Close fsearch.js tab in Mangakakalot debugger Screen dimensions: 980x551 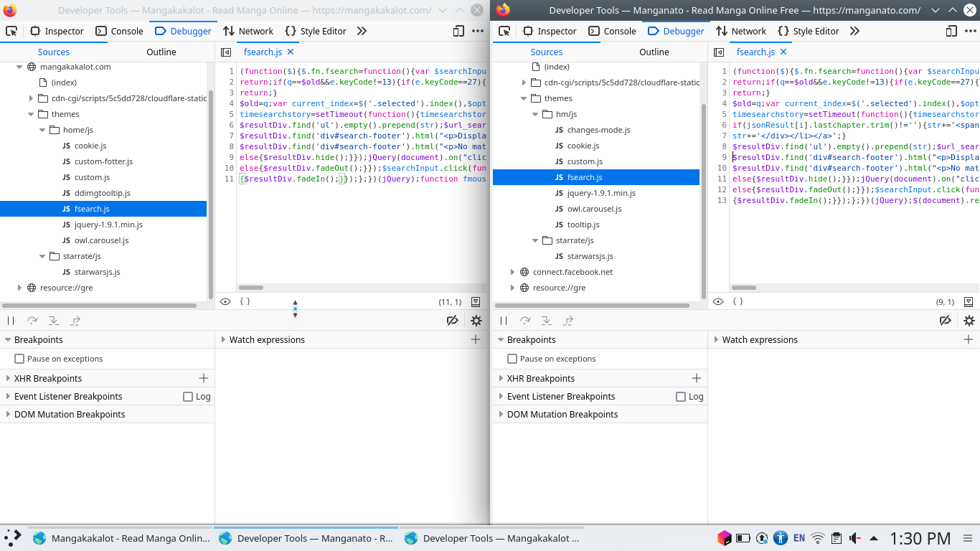point(291,52)
